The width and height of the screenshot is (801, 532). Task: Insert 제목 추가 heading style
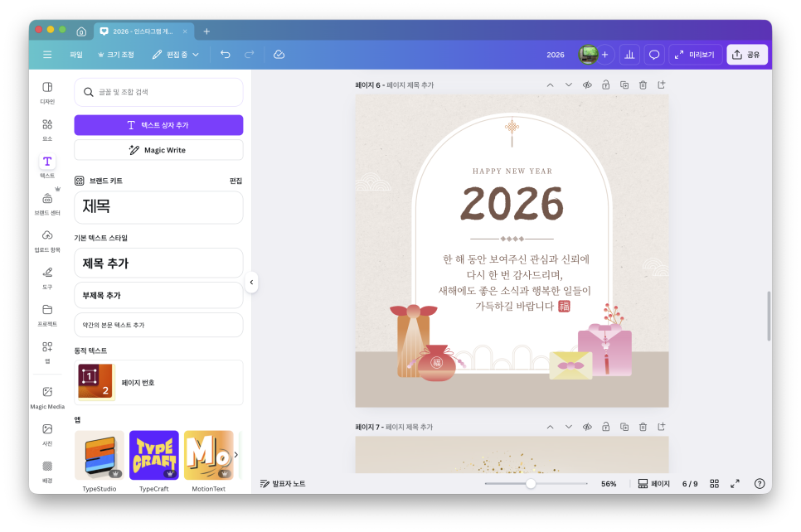158,263
